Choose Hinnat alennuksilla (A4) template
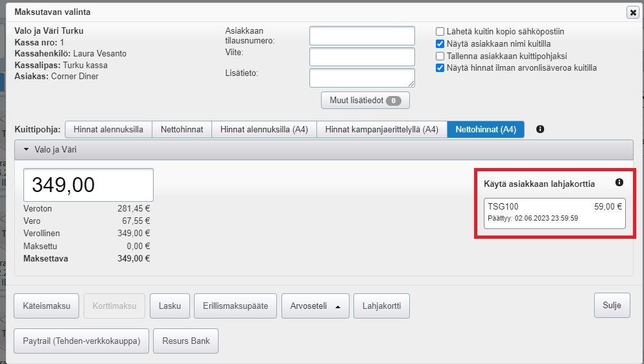644x364 pixels. 264,129
